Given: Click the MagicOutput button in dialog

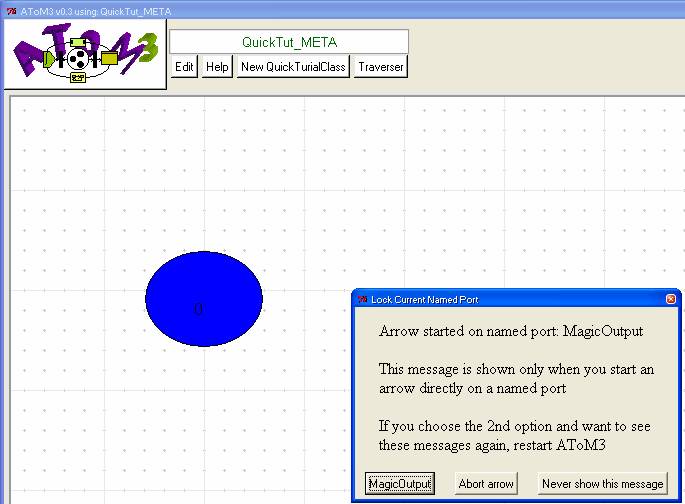Looking at the screenshot, I should 400,483.
